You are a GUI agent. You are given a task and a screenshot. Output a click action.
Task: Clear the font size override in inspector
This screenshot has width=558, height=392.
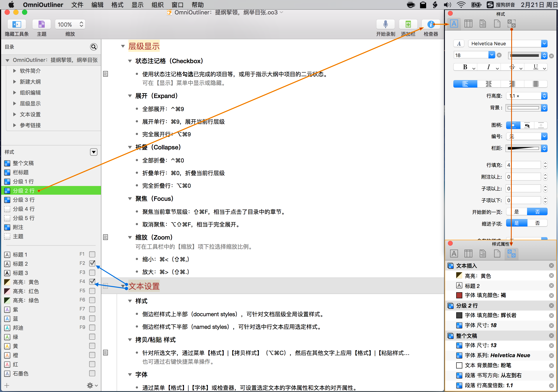pos(499,55)
